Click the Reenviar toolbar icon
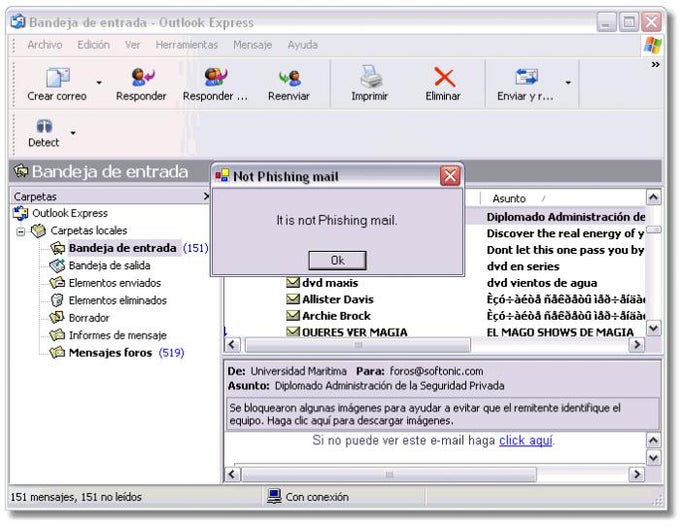 (290, 78)
